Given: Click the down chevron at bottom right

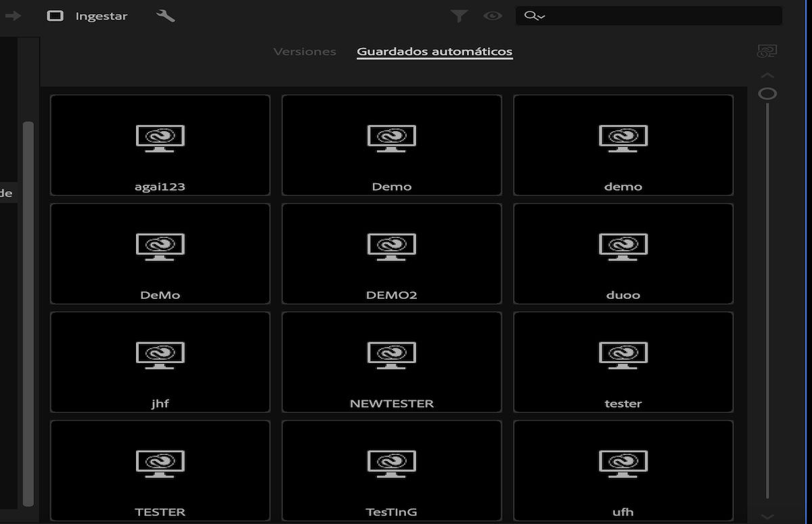Looking at the screenshot, I should coord(768,515).
